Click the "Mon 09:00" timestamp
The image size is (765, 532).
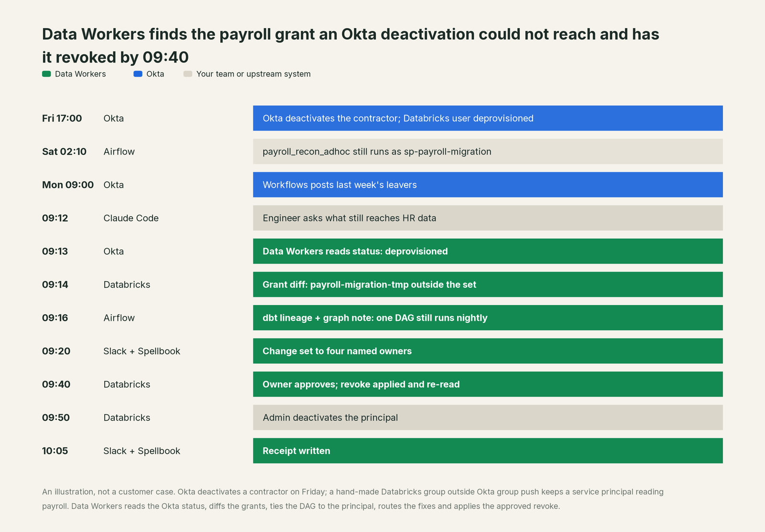[x=68, y=185]
